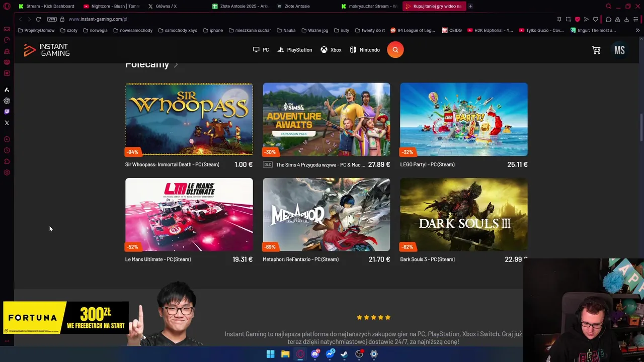Click the pinboard pin icon in the toolbar
The image size is (644, 362).
[x=559, y=19]
